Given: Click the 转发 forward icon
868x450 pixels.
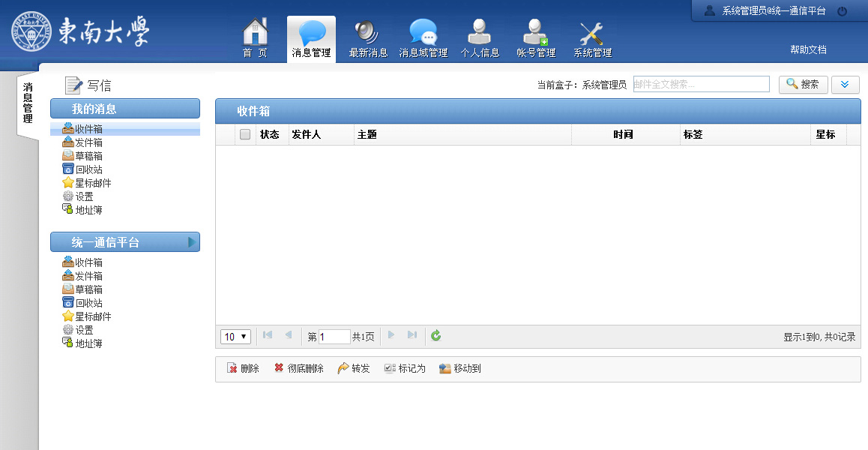Looking at the screenshot, I should pos(352,368).
